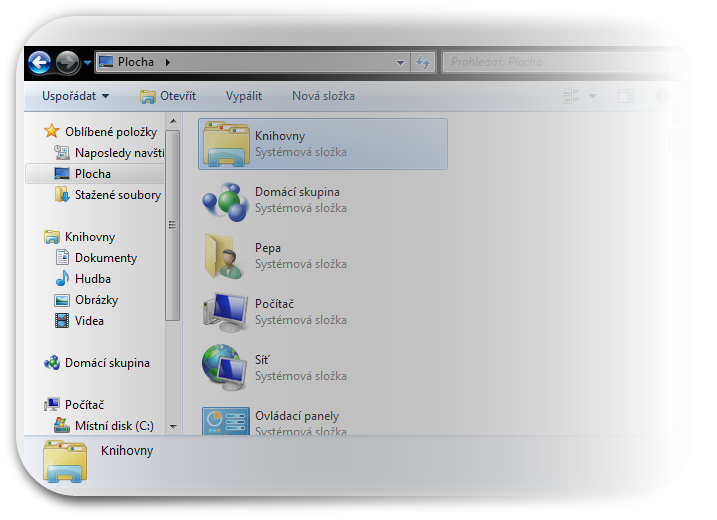This screenshot has width=717, height=520.
Task: Click the Knihovny icon in sidebar
Action: [52, 237]
